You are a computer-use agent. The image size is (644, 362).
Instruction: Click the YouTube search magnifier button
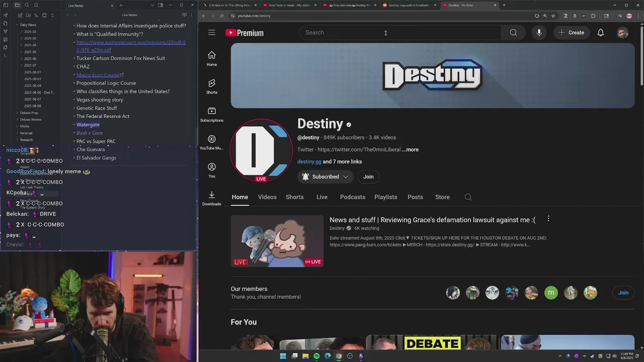pos(513,33)
